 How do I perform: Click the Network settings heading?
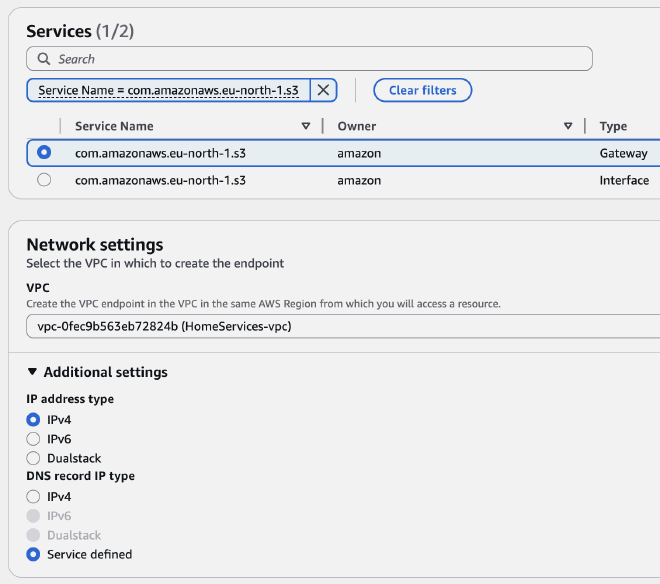point(95,245)
